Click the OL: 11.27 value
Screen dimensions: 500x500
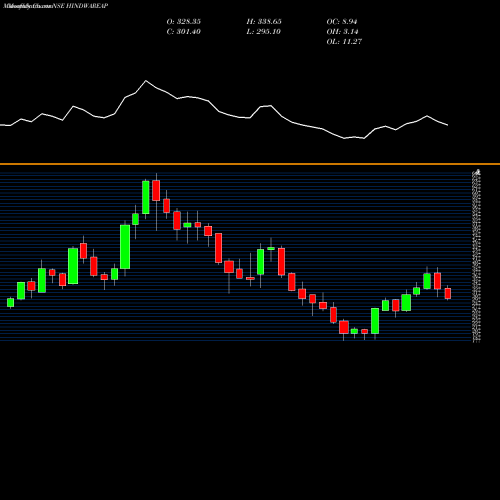(344, 42)
